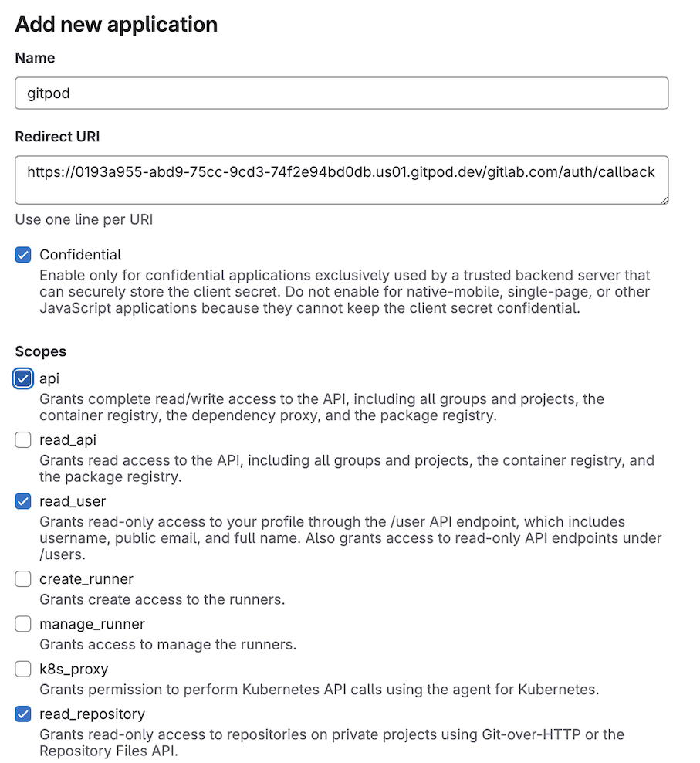Uncheck the read_user scope
The width and height of the screenshot is (700, 763).
pyautogui.click(x=23, y=501)
